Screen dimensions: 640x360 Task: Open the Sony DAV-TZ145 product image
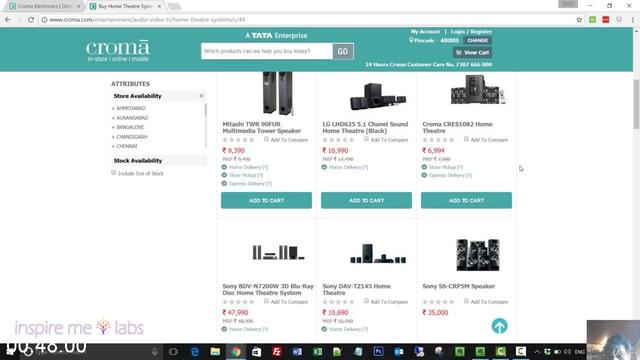378,253
